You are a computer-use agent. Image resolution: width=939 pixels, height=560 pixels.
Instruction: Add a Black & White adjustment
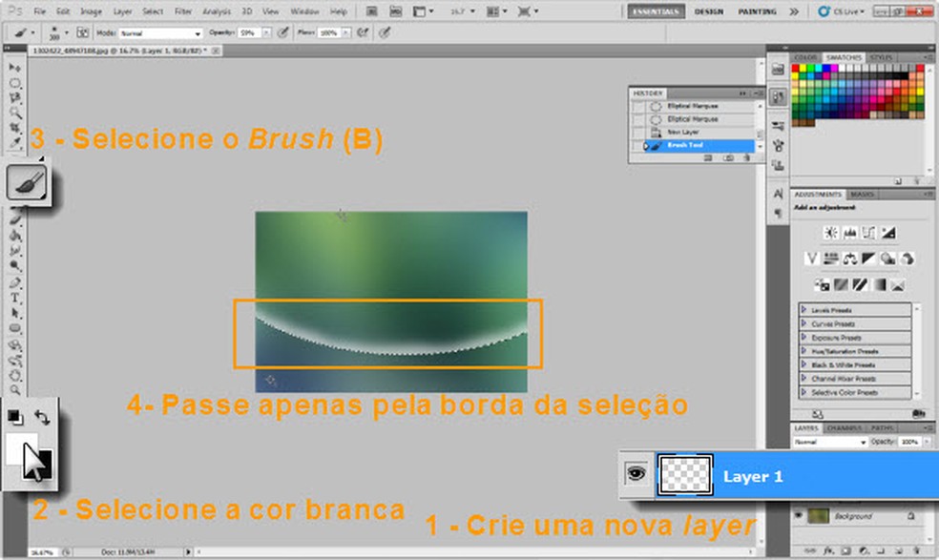tap(869, 259)
